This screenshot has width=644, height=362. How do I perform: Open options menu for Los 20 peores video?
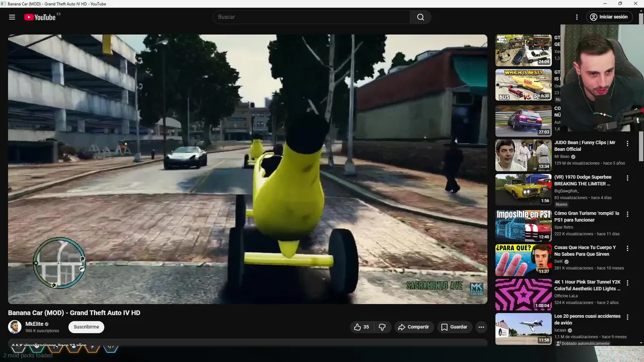[627, 317]
